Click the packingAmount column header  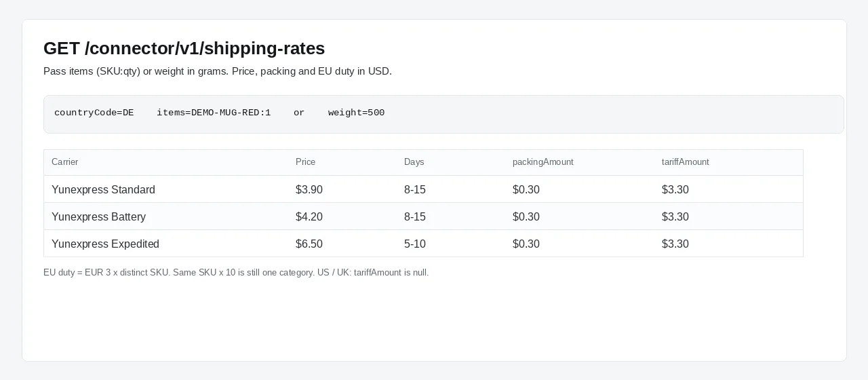point(542,162)
